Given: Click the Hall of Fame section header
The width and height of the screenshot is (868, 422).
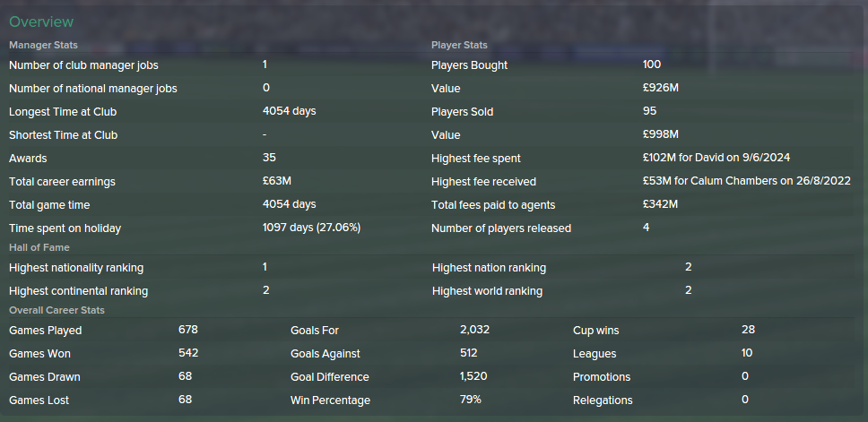Looking at the screenshot, I should pyautogui.click(x=39, y=247).
